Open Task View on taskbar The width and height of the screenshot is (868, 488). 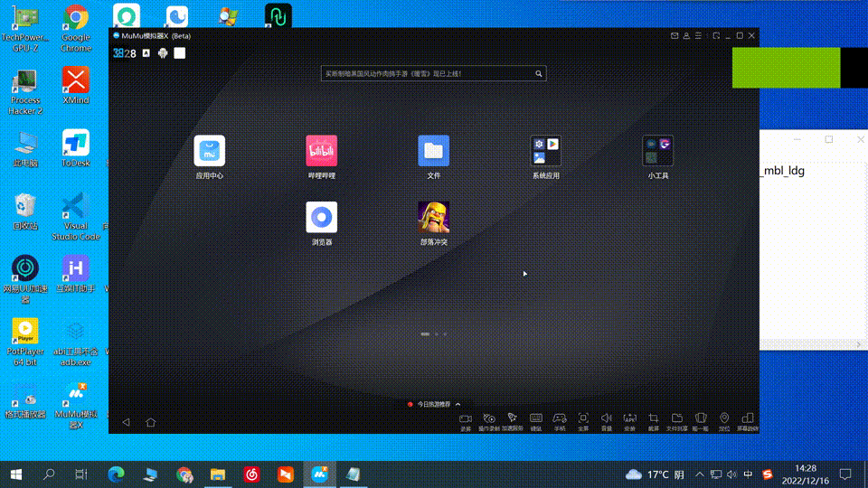81,474
